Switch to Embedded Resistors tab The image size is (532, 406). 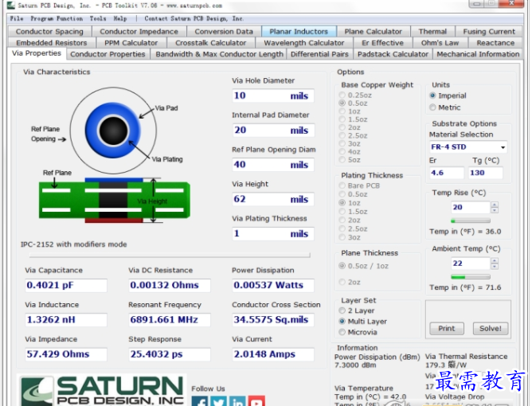[x=52, y=43]
